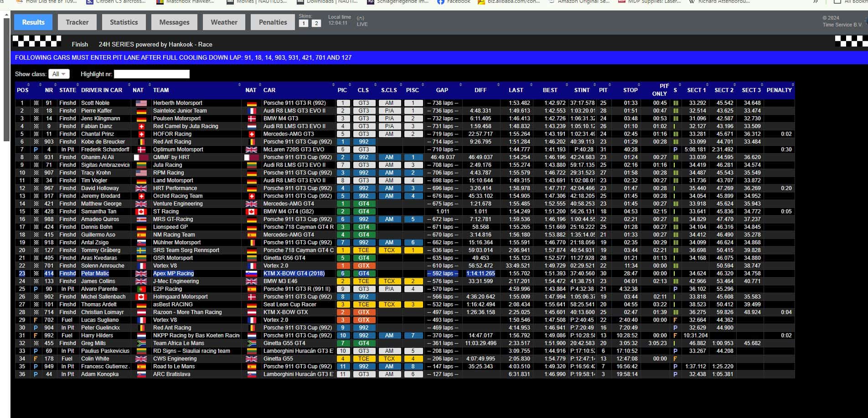The width and height of the screenshot is (868, 418).
Task: Click the Statistics button
Action: point(124,22)
